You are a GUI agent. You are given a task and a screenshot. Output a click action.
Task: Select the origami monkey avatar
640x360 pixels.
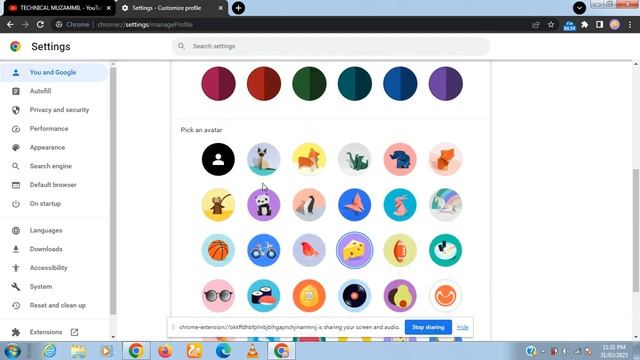[x=218, y=204]
